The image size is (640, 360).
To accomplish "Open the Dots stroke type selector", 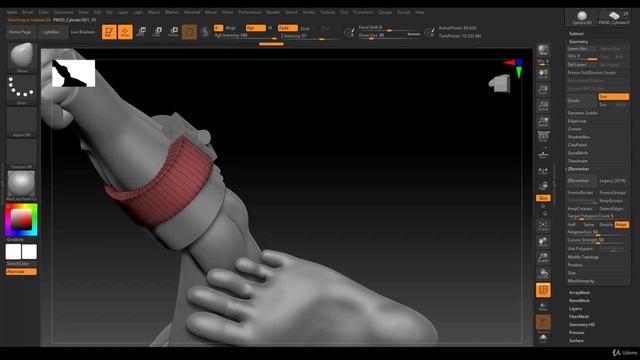I will (x=22, y=89).
